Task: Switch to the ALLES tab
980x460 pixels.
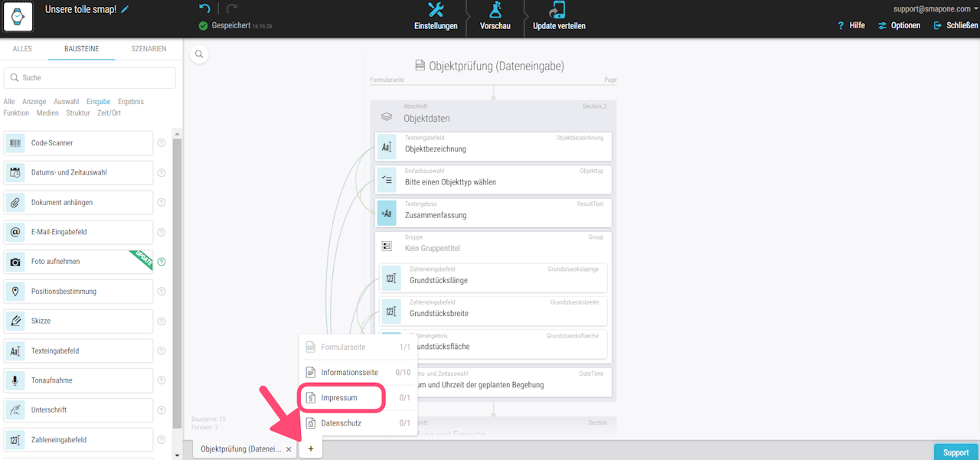Action: [x=23, y=49]
